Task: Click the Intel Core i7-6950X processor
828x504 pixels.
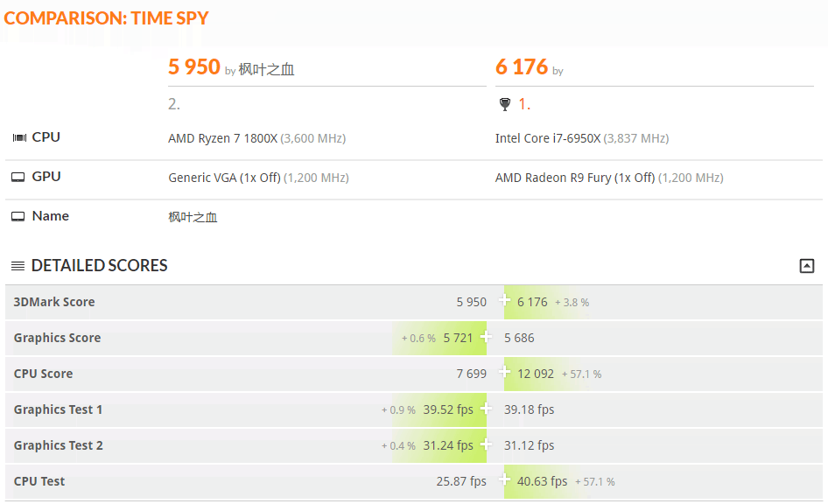Action: click(548, 138)
